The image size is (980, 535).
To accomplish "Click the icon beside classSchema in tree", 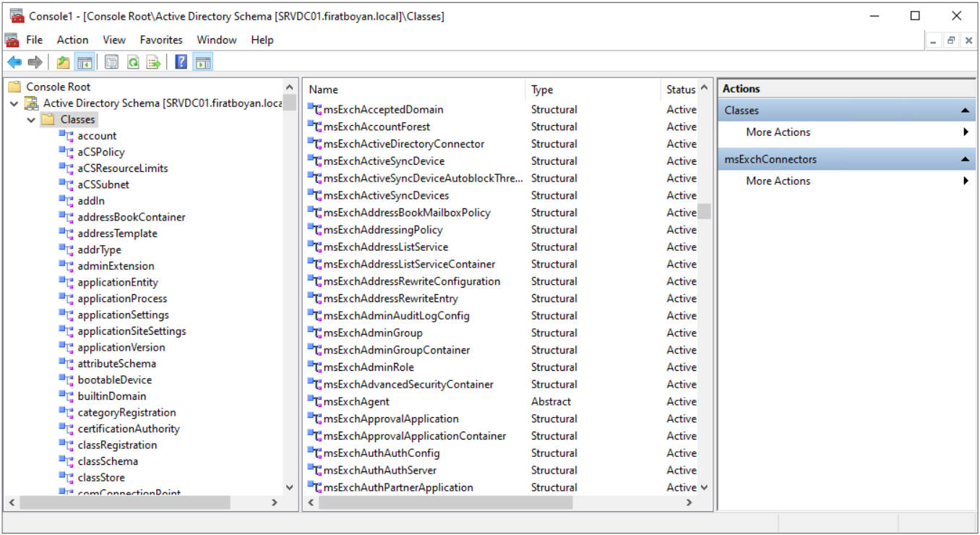I will pos(66,461).
